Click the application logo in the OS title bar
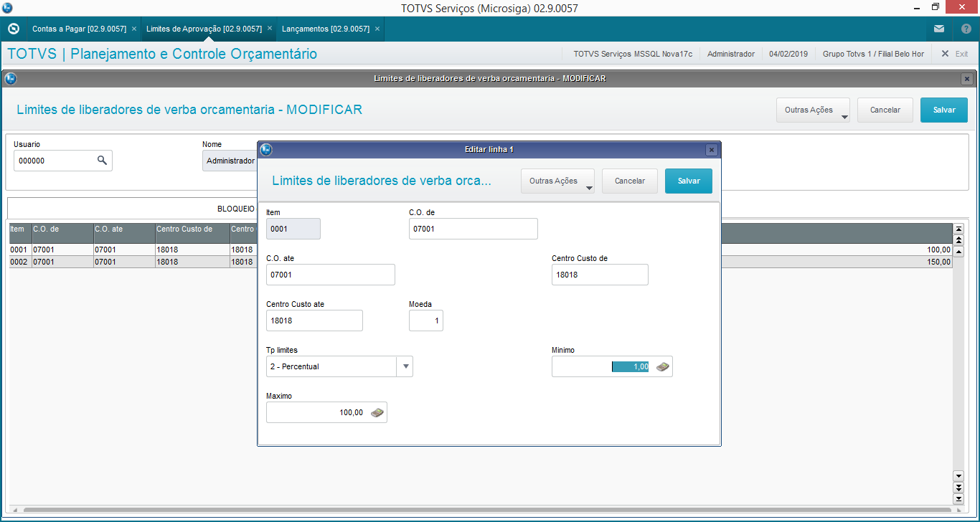 tap(7, 8)
